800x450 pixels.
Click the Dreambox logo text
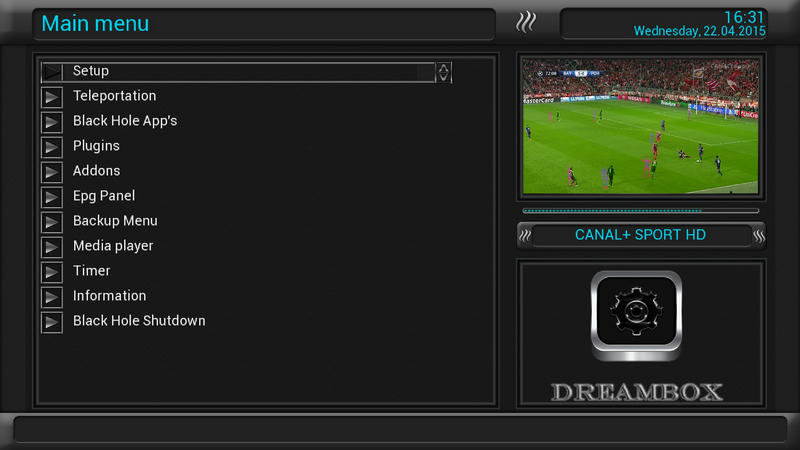[637, 392]
